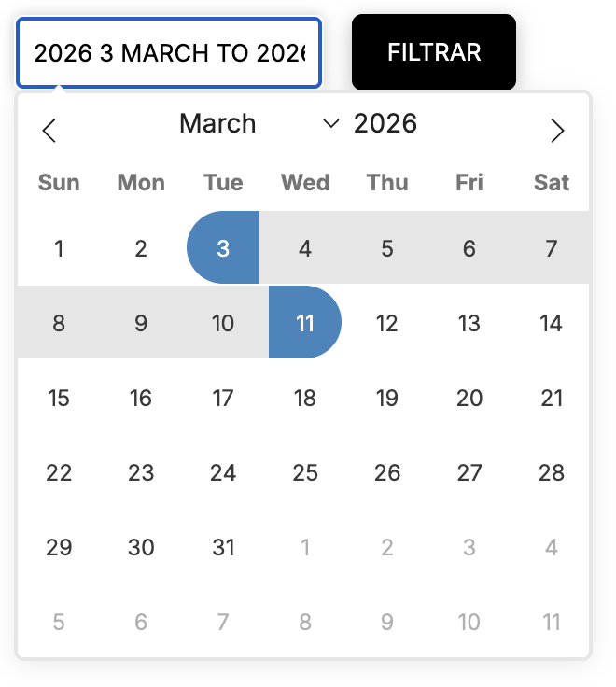Select March 18 in the grid
Viewport: 616px width, 687px height.
(x=305, y=398)
